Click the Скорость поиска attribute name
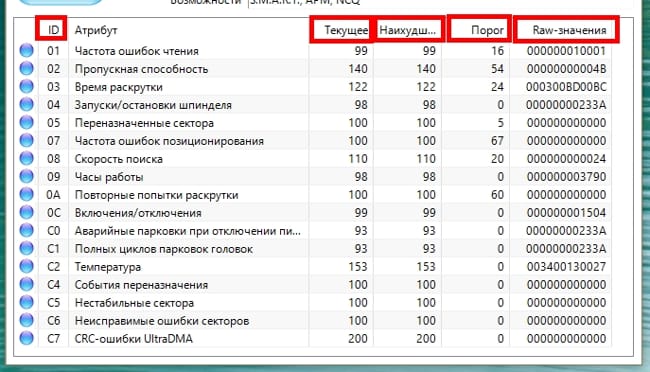This screenshot has height=372, width=650. tap(119, 159)
